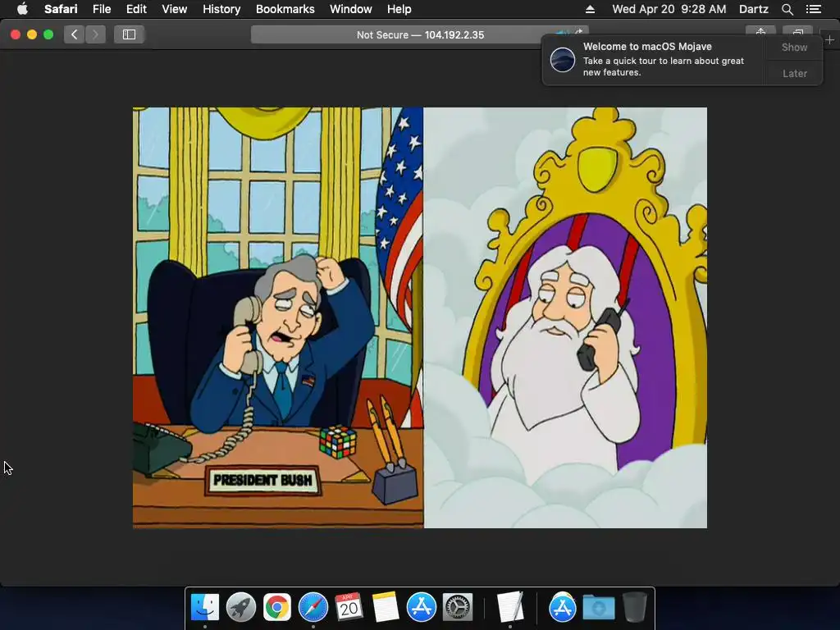Go back with Safari's back arrow
This screenshot has height=630, width=840.
[75, 34]
